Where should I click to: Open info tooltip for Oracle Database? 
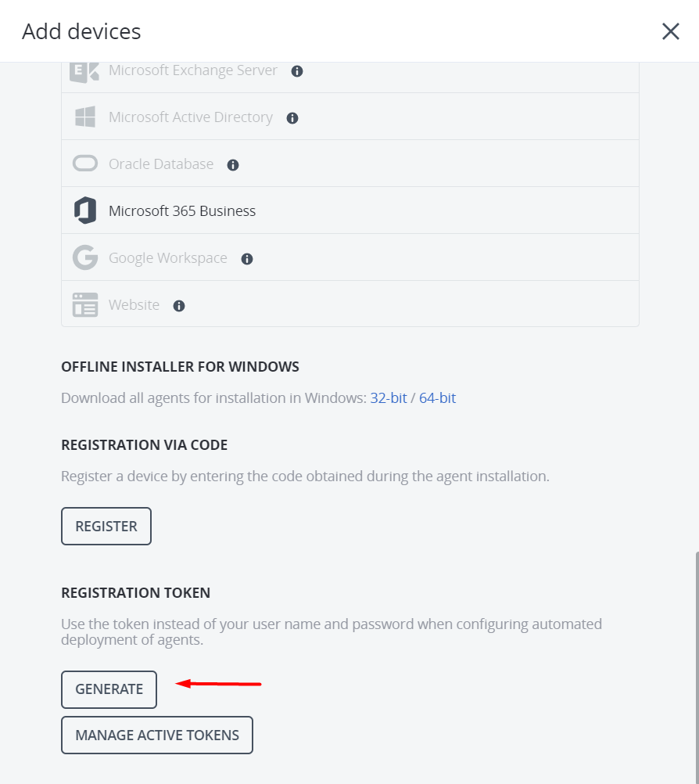[232, 164]
